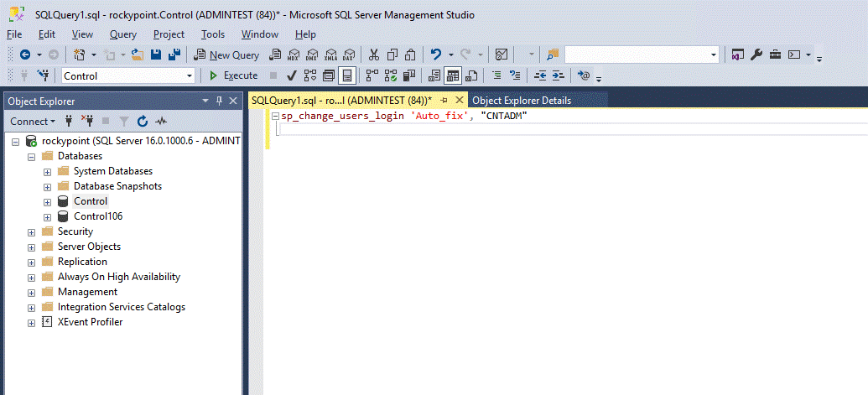Save the query with the single disk icon
The height and width of the screenshot is (395, 868).
tap(156, 55)
